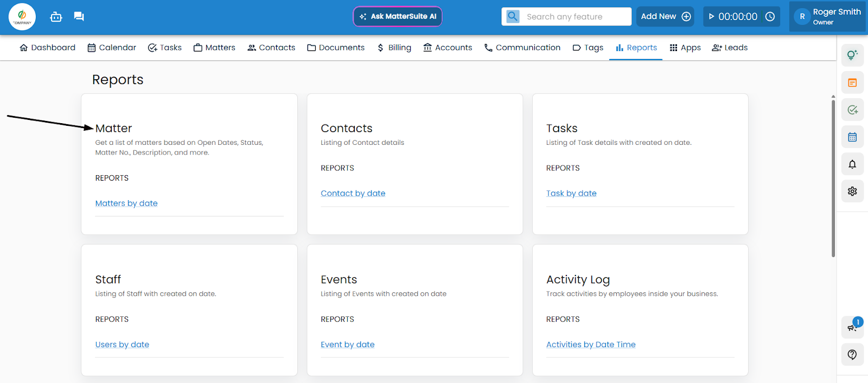Viewport: 868px width, 383px height.
Task: Click the timer clock icon
Action: (770, 17)
